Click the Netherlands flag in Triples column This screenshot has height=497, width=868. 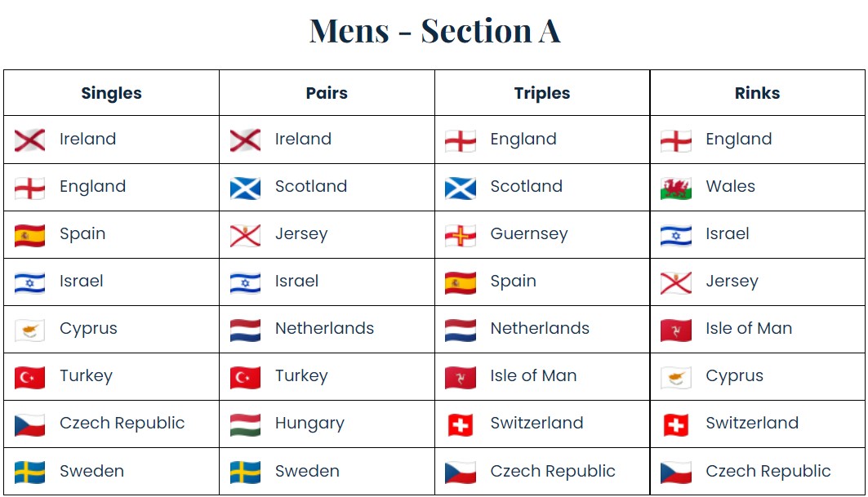461,330
